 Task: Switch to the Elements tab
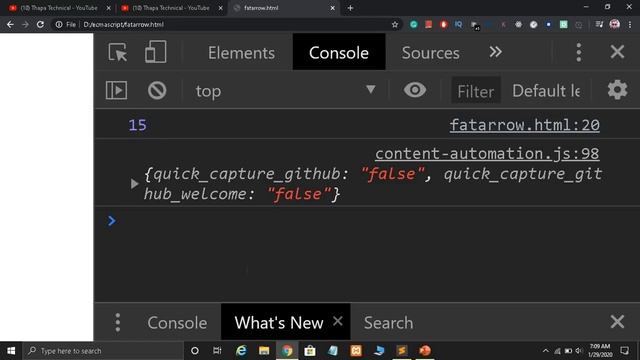point(241,53)
